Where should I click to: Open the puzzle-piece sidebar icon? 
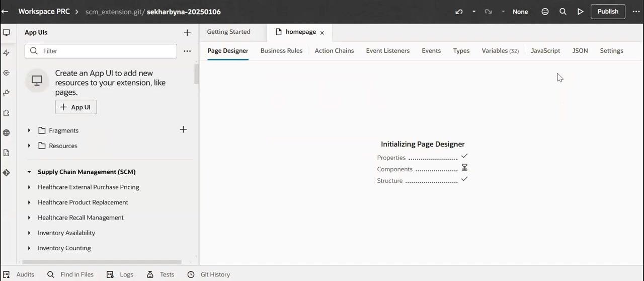[x=7, y=113]
